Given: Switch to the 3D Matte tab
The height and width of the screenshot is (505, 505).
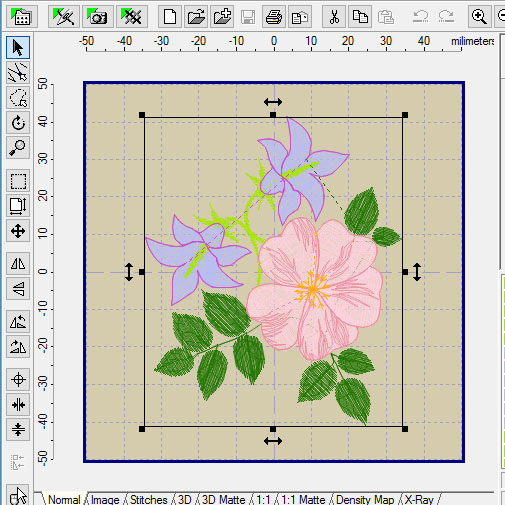Looking at the screenshot, I should click(x=224, y=499).
